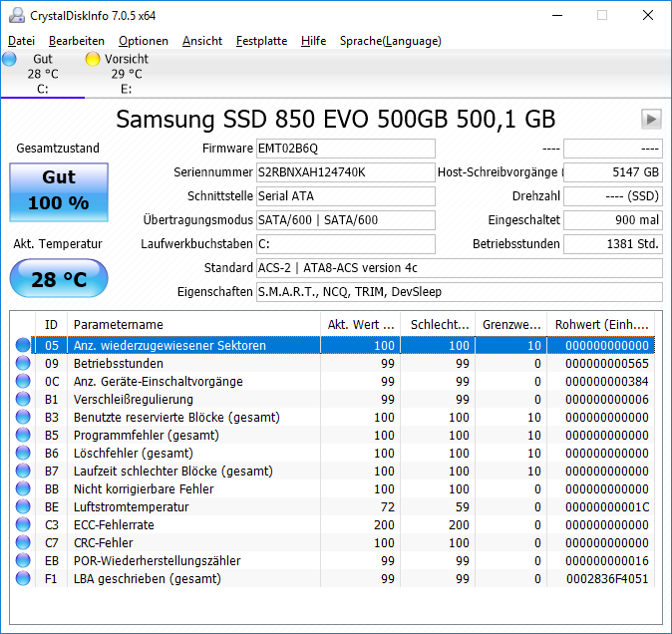The height and width of the screenshot is (634, 672).
Task: Switch to E: drive tab showing Vorsicht
Action: pos(127,74)
